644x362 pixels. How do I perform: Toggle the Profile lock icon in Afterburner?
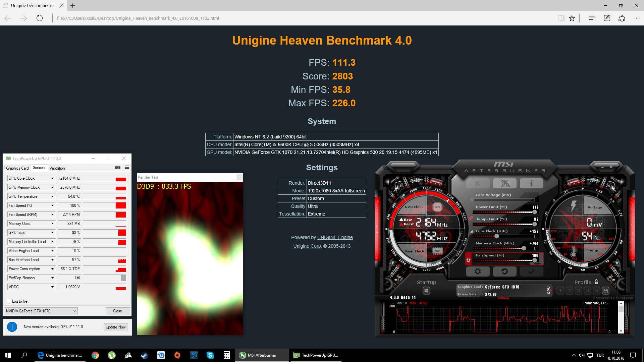596,282
